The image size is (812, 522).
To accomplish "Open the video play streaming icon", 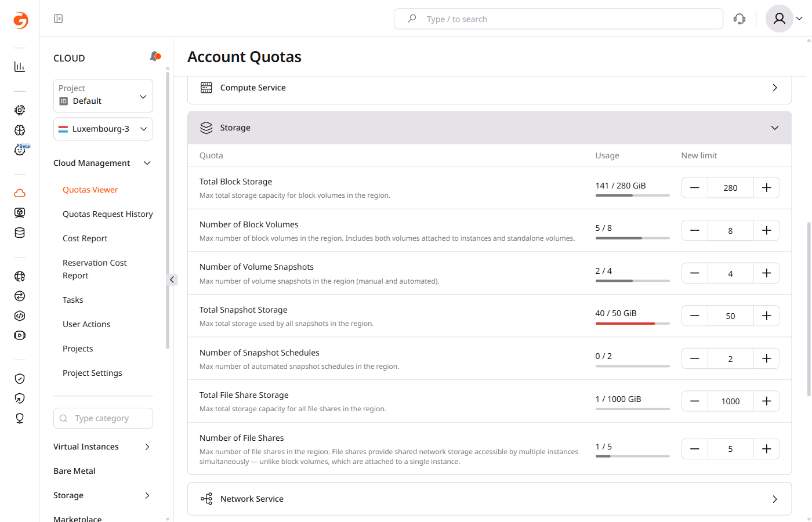I will pyautogui.click(x=20, y=335).
